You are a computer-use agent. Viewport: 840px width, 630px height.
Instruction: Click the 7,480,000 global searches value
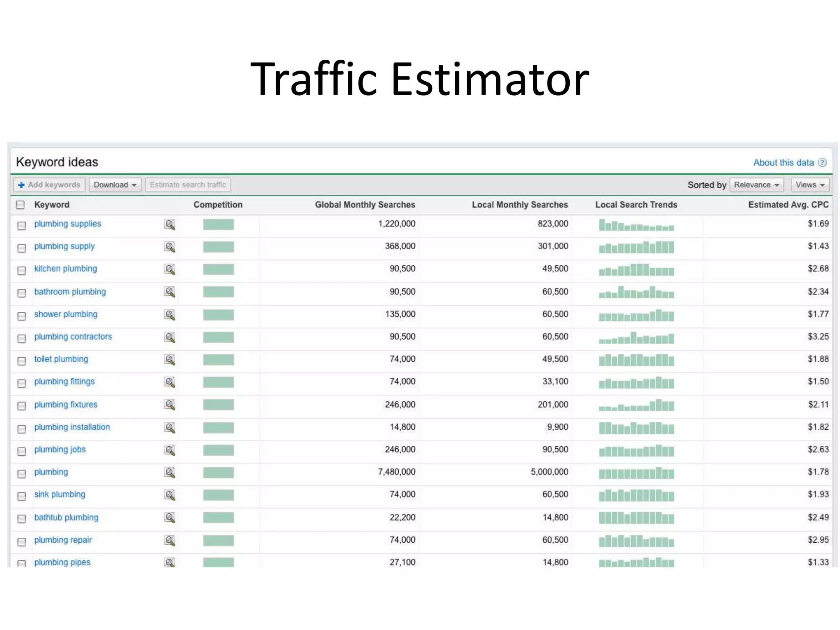397,472
